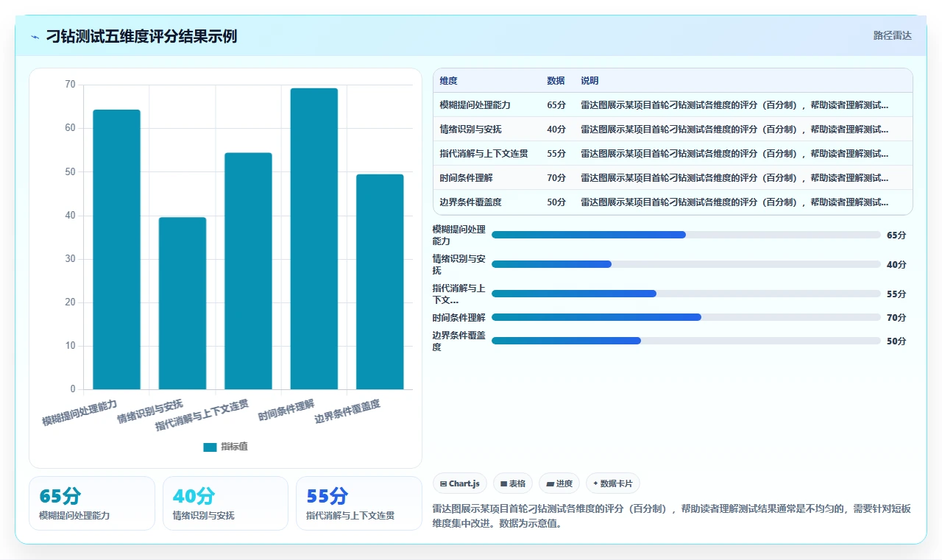942x560 pixels.
Task: Click the 数据 table column header
Action: tap(556, 81)
